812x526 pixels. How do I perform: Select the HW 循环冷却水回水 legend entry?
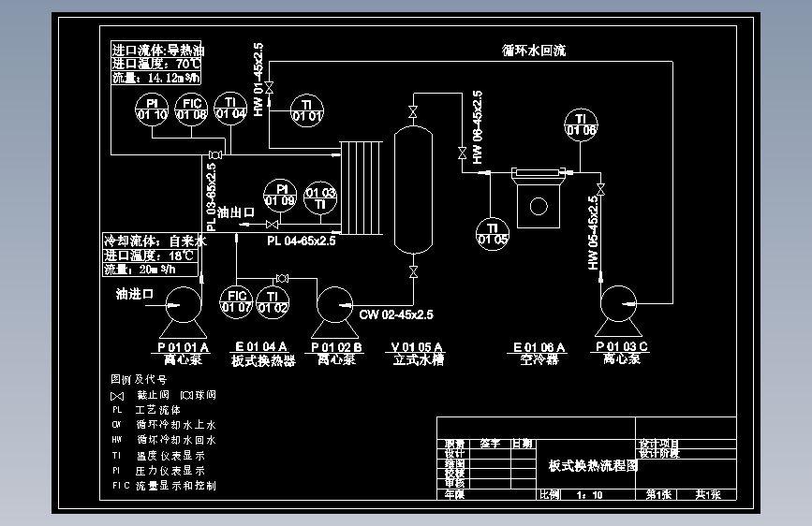pyautogui.click(x=164, y=440)
